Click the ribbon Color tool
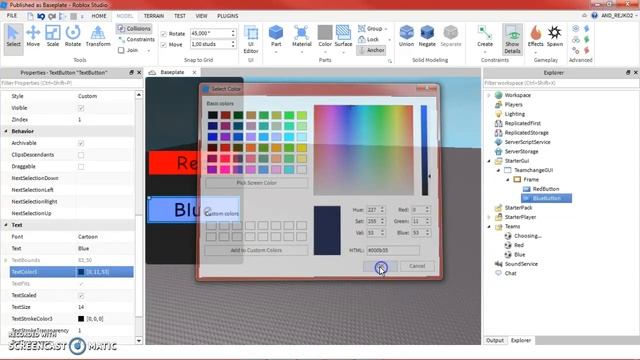The height and width of the screenshot is (360, 640). point(325,38)
